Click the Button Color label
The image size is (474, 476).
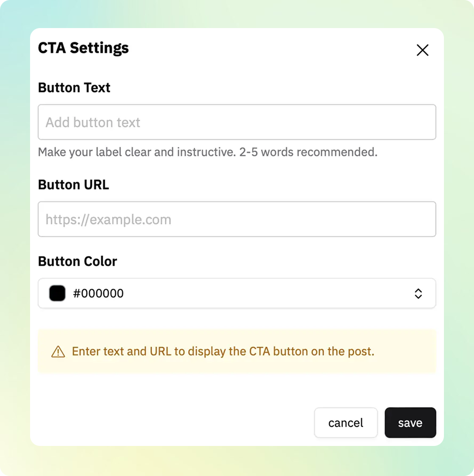pyautogui.click(x=77, y=262)
